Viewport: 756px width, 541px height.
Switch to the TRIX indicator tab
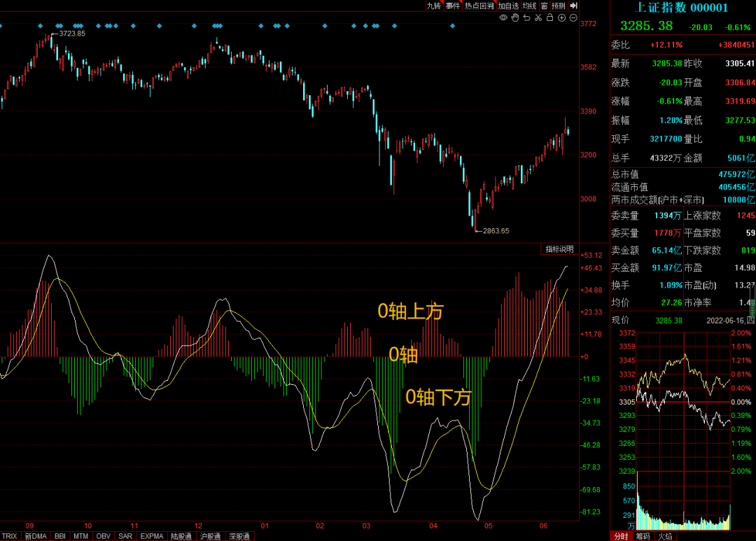pyautogui.click(x=10, y=536)
